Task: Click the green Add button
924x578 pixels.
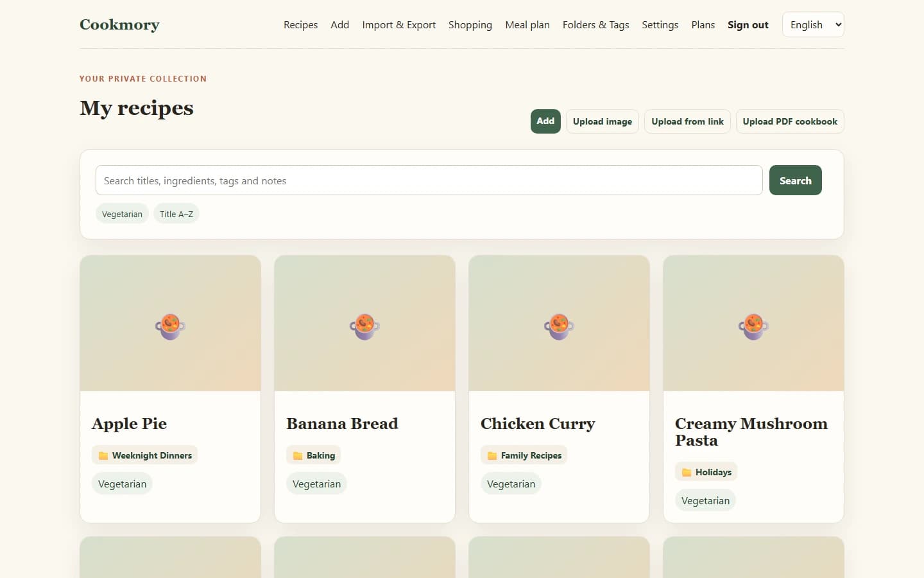Action: coord(545,121)
